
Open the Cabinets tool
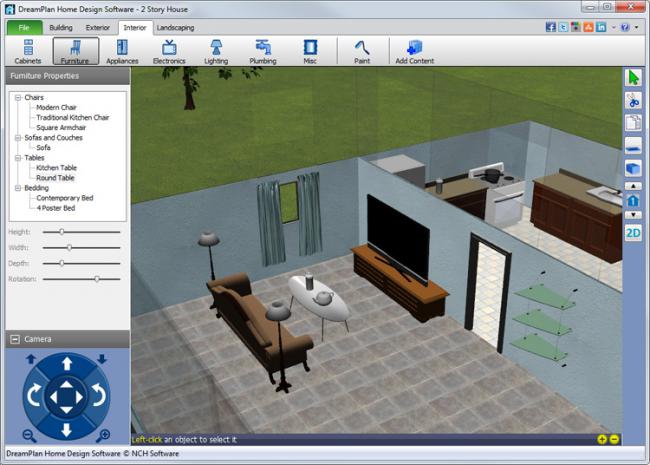tap(28, 51)
